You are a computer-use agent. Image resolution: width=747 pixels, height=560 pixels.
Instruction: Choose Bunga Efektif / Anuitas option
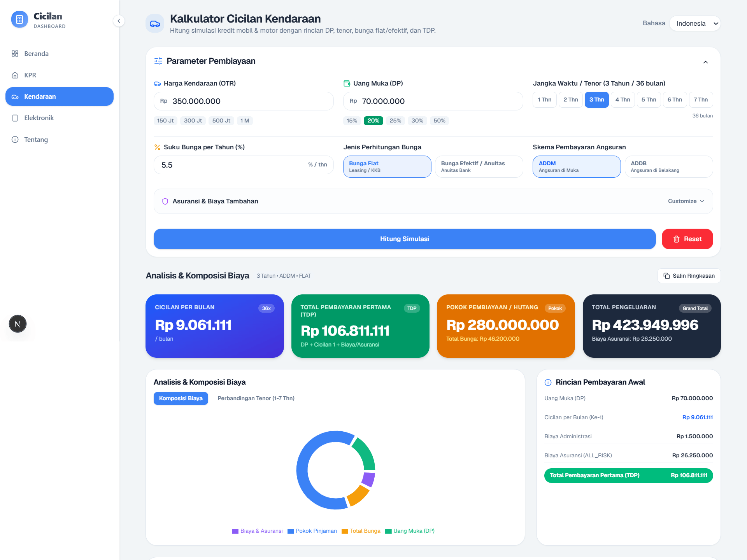(x=479, y=166)
